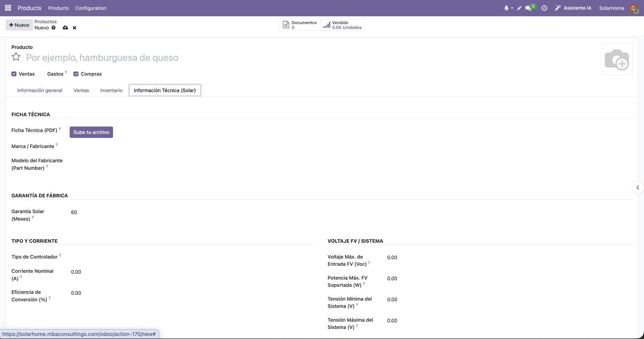Click the Productos breadcrumb link

[46, 21]
